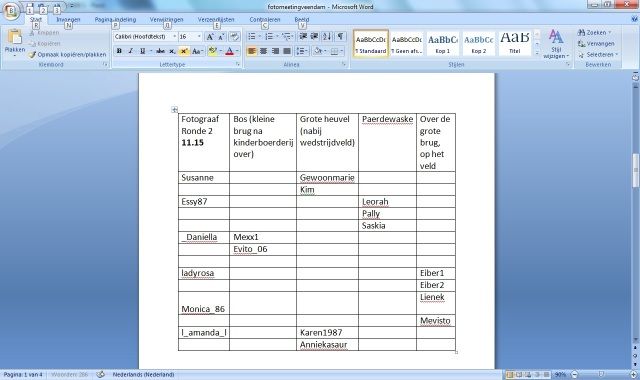
Task: Toggle Italic formatting
Action: 131,51
